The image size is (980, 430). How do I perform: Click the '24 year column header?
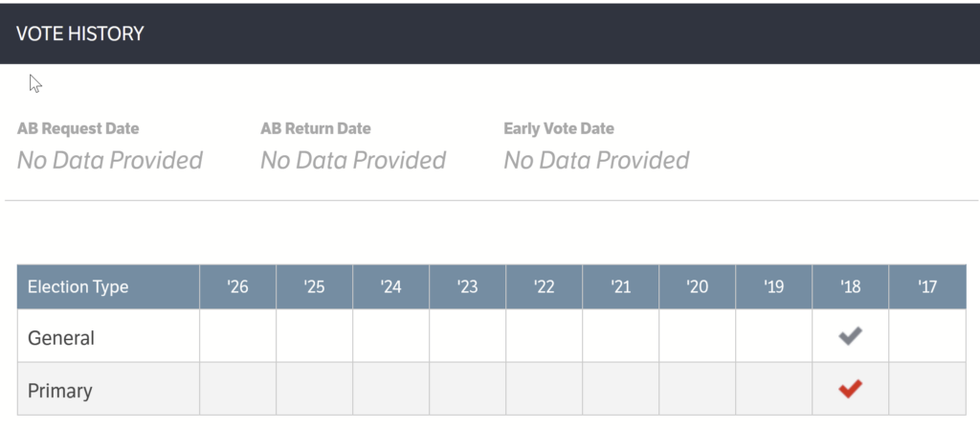click(390, 286)
